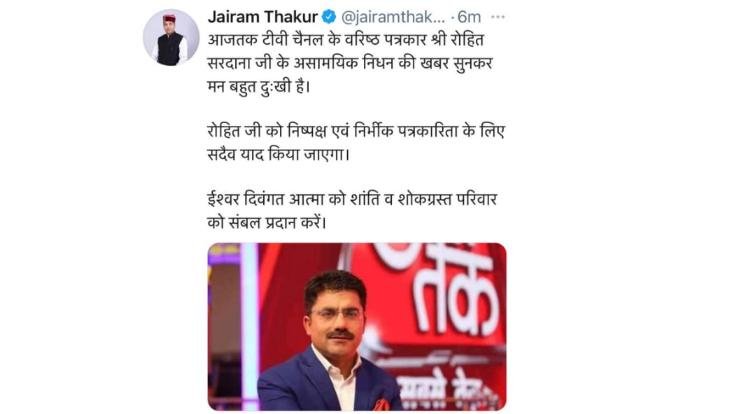Click the glowing purple light strip in photo
The width and height of the screenshot is (738, 414).
249,326
